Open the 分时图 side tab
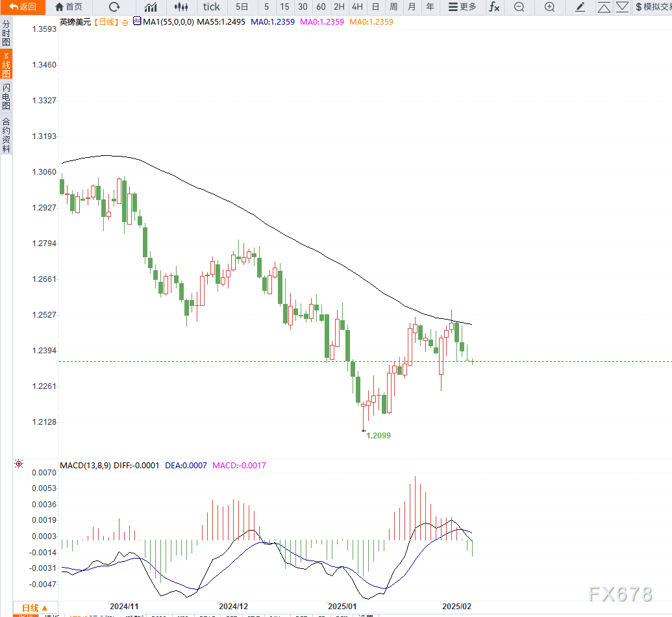Screen dimensions: 672x617 point(6,32)
